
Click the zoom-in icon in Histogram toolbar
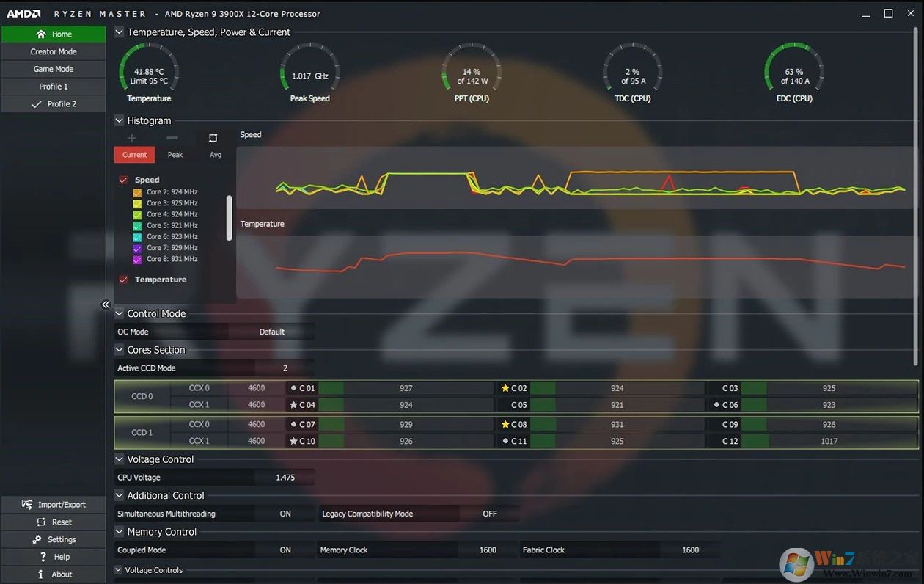(x=131, y=137)
